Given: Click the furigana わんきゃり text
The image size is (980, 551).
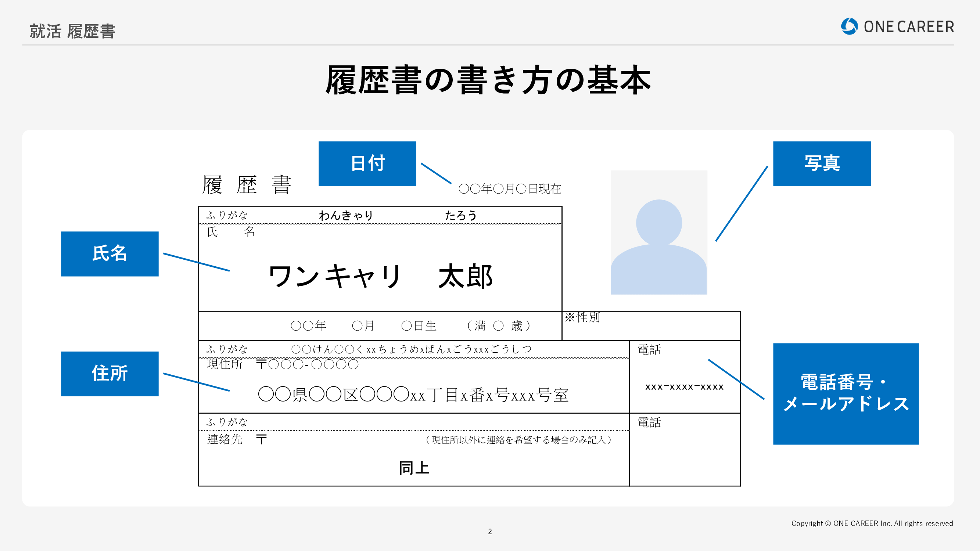Looking at the screenshot, I should (346, 215).
